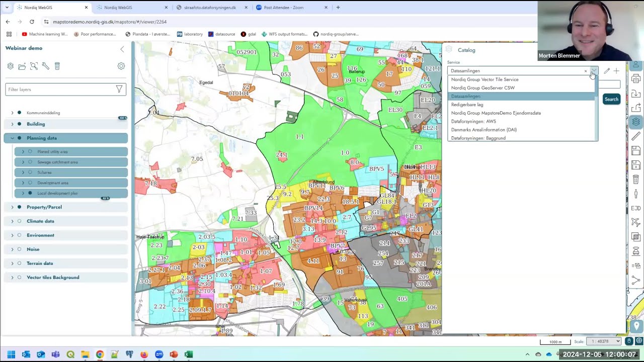Select Nordiq Group GeoServer CSW option

(x=521, y=87)
